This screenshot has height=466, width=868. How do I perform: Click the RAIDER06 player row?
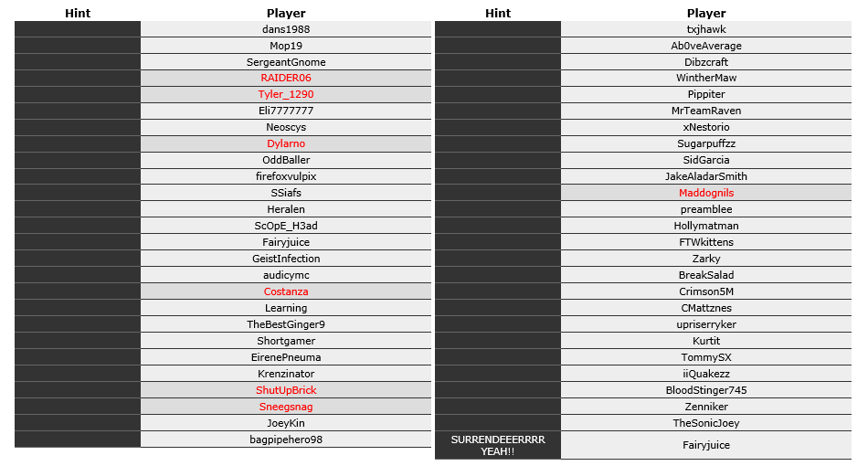tap(286, 78)
